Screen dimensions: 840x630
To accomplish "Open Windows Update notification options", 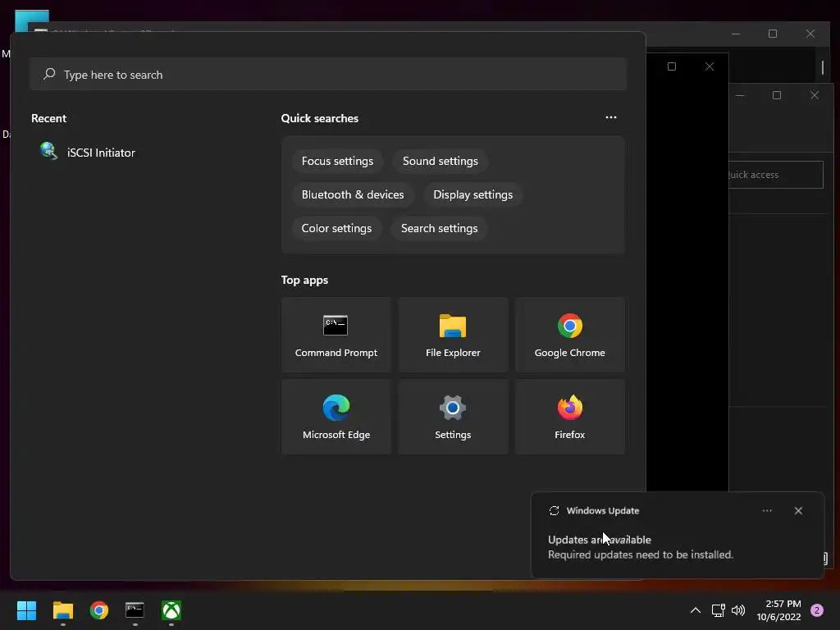I will pyautogui.click(x=767, y=510).
